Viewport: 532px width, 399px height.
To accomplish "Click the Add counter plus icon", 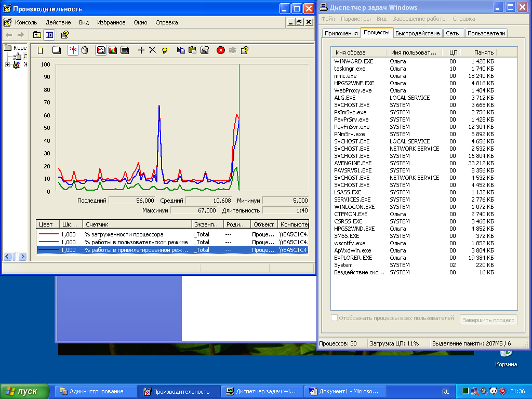I will (141, 50).
